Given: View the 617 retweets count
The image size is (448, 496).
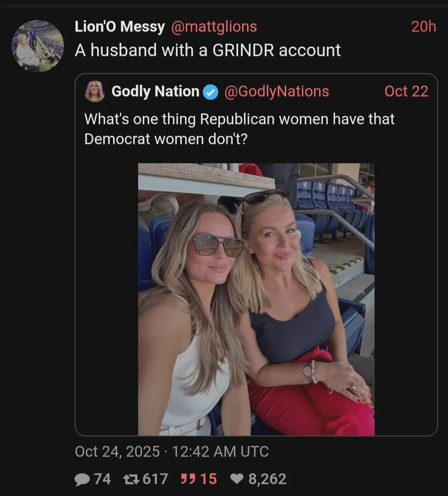Looking at the screenshot, I should (x=155, y=479).
